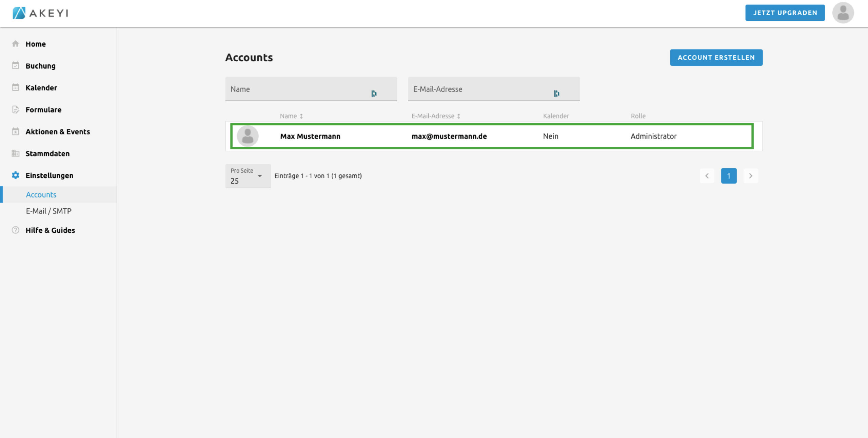Click the Hilfe & Guides question mark icon

[x=15, y=230]
